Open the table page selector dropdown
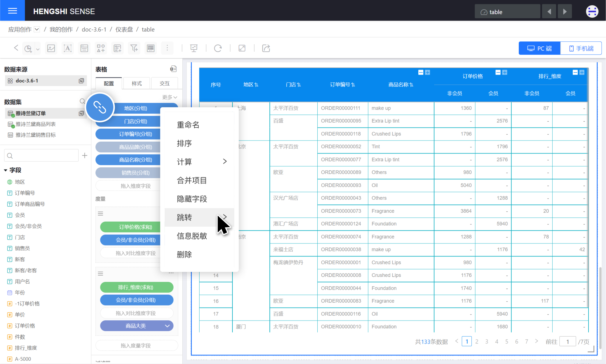 coord(507,11)
